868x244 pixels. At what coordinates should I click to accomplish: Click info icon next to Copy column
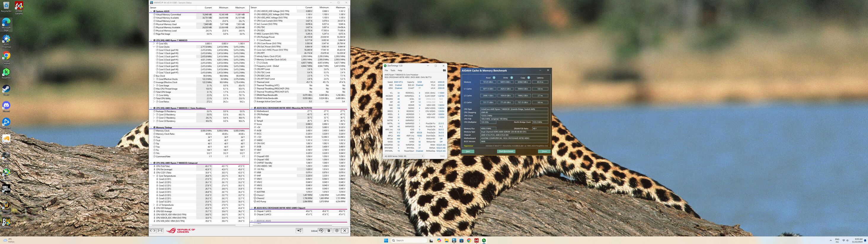point(529,78)
